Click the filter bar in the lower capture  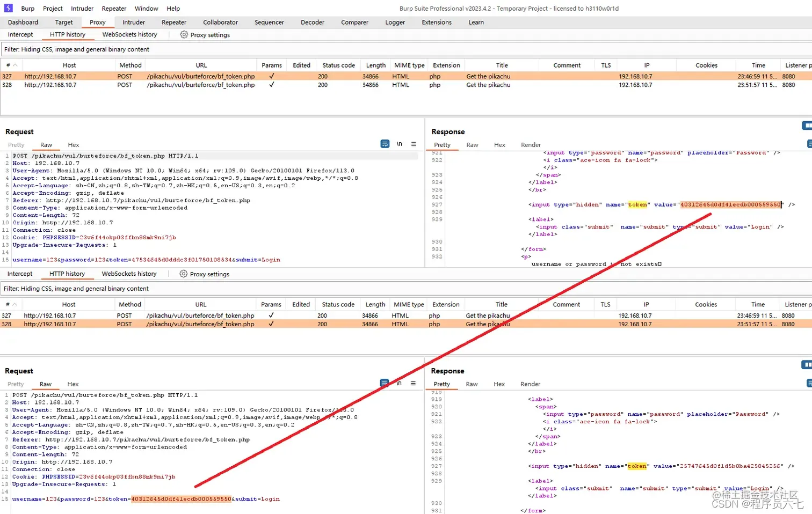[x=406, y=289]
